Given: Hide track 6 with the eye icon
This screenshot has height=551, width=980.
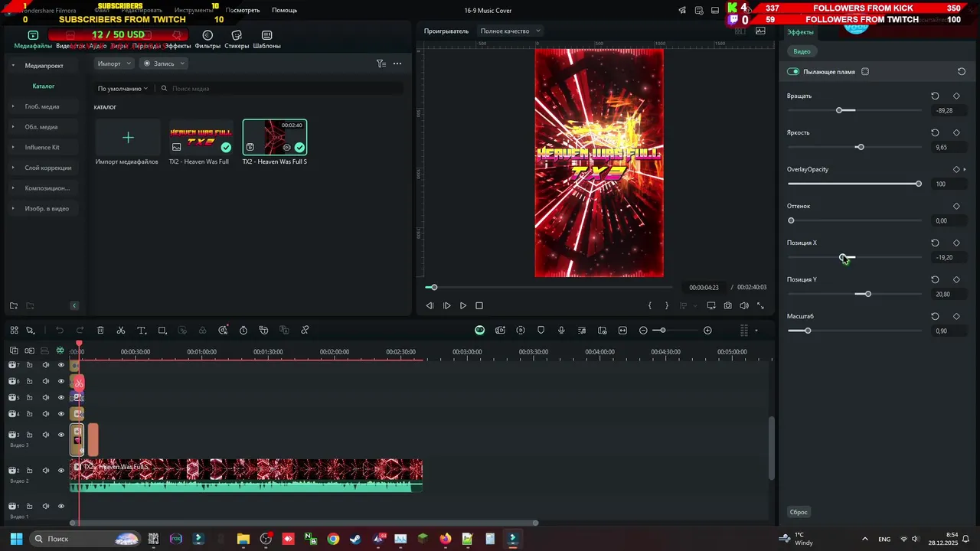Looking at the screenshot, I should 61,381.
